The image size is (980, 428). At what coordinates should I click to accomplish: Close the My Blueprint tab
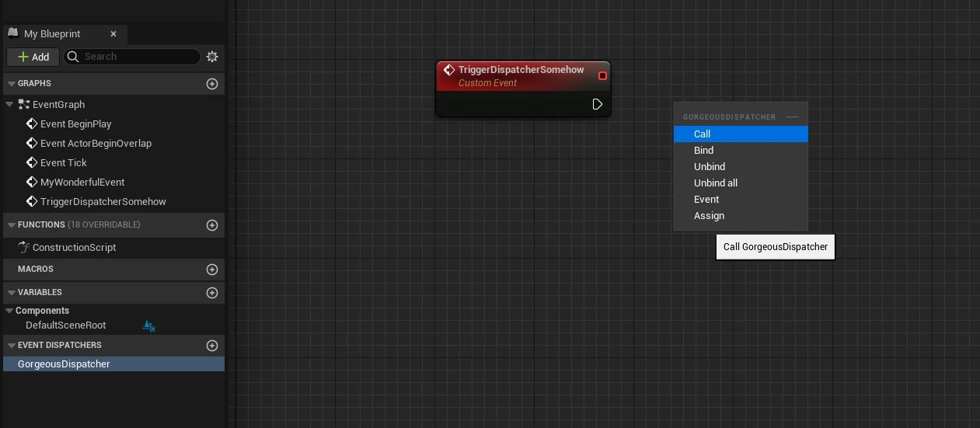113,34
